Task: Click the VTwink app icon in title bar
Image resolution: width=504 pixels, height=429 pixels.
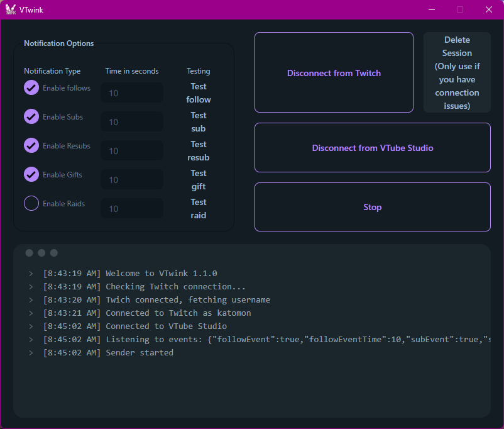Action: click(11, 10)
